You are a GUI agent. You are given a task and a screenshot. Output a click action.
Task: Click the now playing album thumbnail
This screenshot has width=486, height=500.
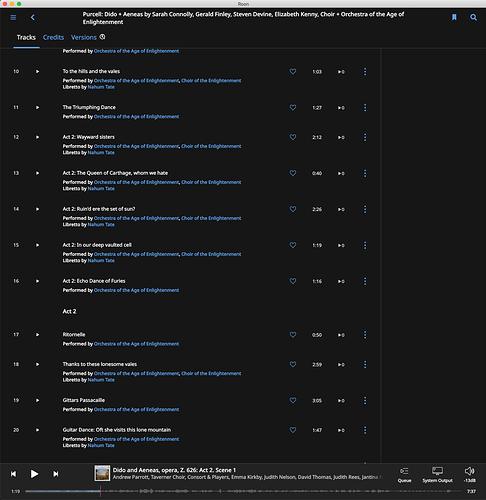pos(102,473)
